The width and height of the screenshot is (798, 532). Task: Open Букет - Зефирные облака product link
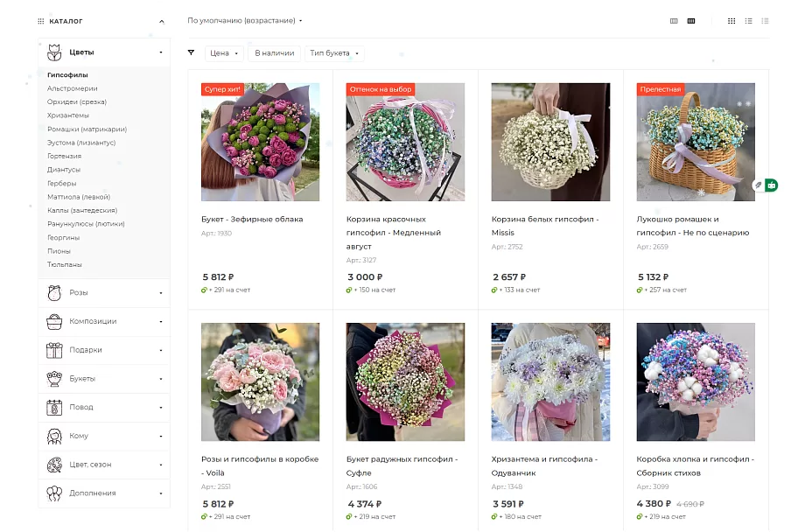[x=252, y=219]
